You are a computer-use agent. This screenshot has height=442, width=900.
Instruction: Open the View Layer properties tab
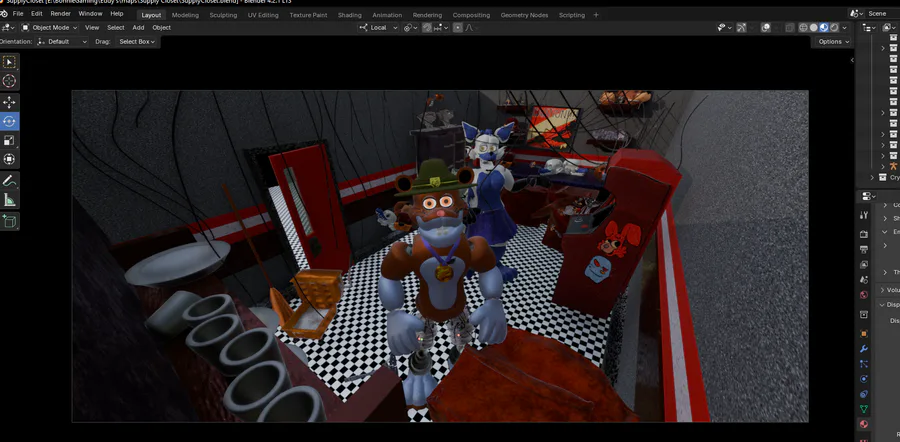click(x=864, y=265)
